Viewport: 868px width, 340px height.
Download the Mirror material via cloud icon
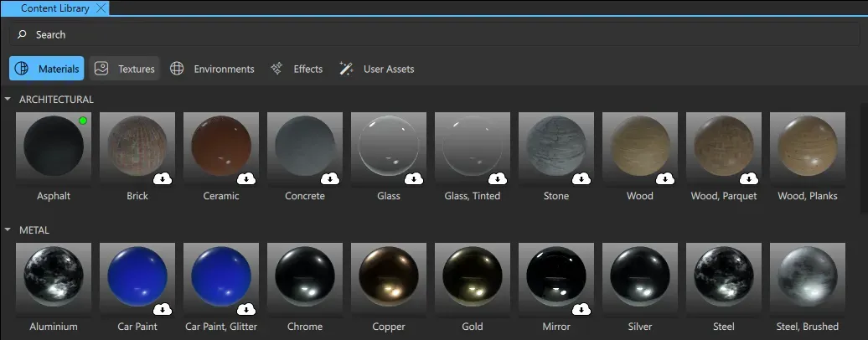click(x=581, y=309)
